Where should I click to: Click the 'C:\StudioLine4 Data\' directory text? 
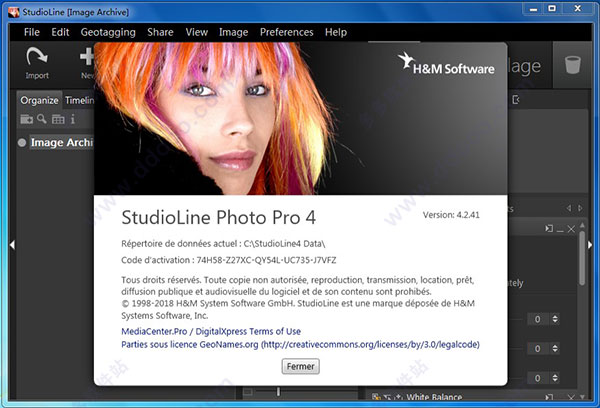point(284,243)
